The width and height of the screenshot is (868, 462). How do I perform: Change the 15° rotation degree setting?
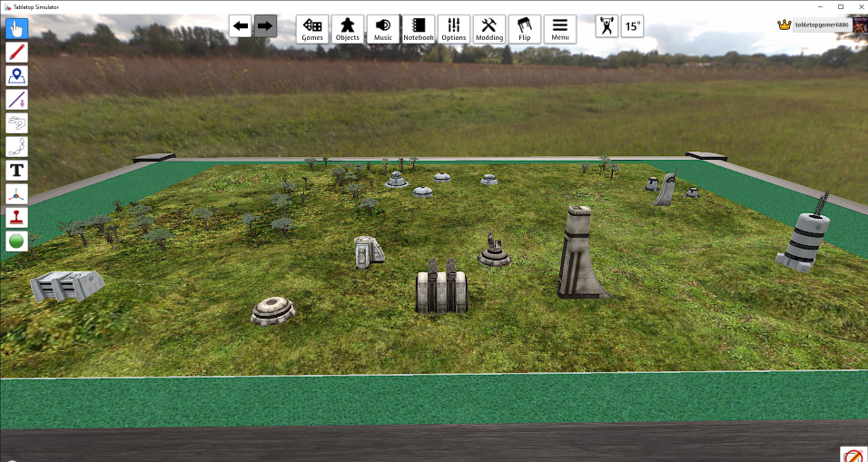coord(632,26)
